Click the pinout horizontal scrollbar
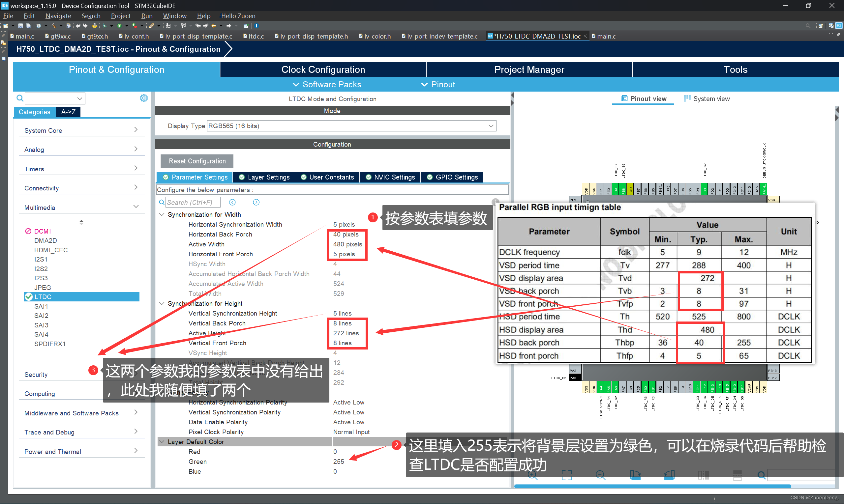844x504 pixels. [x=653, y=486]
